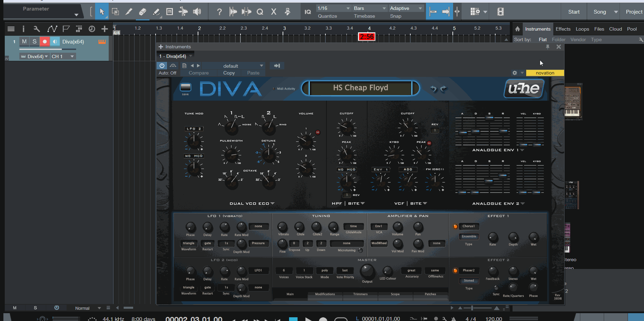The image size is (644, 321).
Task: Expand the Parameter dropdown arrow
Action: coord(76,15)
